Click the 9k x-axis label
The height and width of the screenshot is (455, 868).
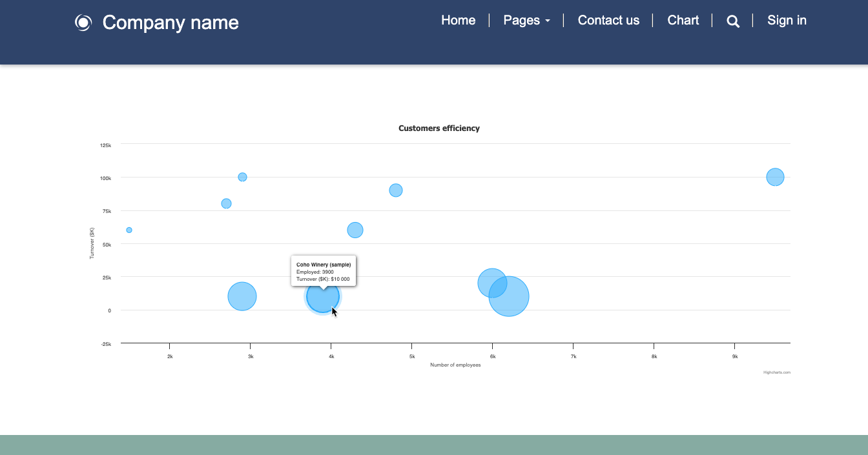(735, 356)
